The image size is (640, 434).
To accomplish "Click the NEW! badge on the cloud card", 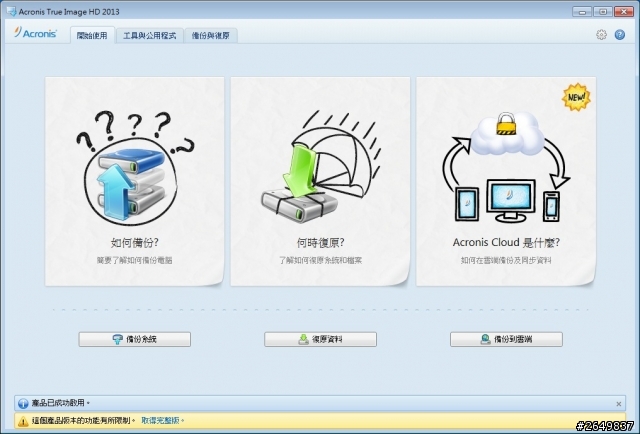I will [x=576, y=97].
